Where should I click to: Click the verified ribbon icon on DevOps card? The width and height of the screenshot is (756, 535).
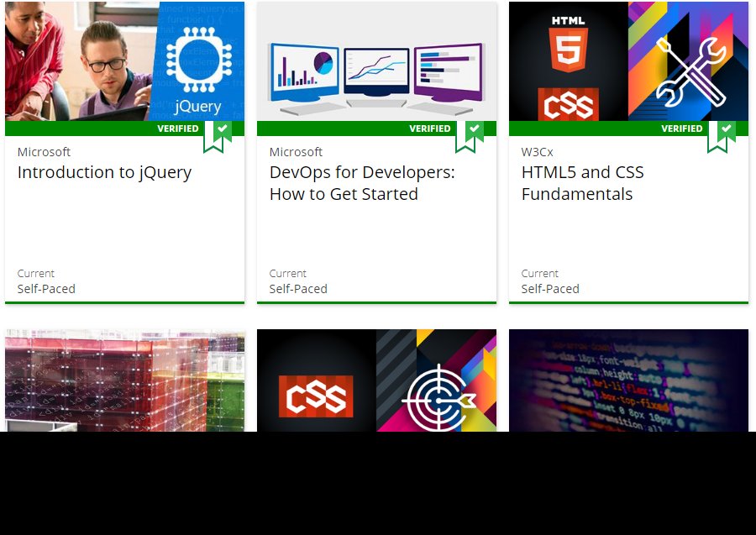470,136
